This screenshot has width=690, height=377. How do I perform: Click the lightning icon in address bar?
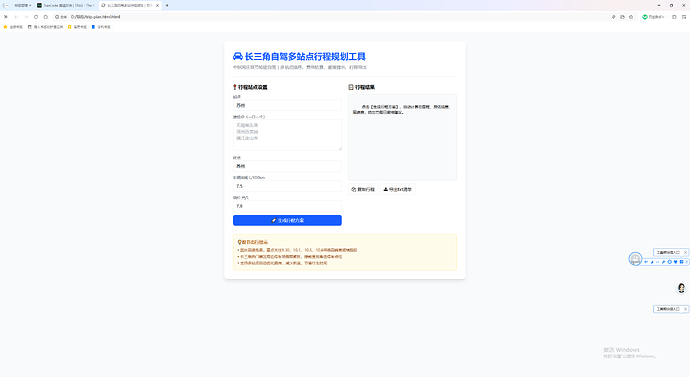pyautogui.click(x=613, y=17)
